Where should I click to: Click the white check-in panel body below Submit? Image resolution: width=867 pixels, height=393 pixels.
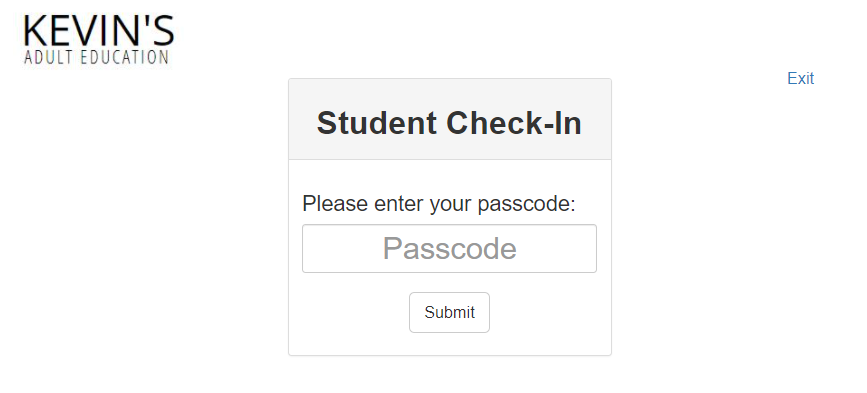tap(450, 344)
